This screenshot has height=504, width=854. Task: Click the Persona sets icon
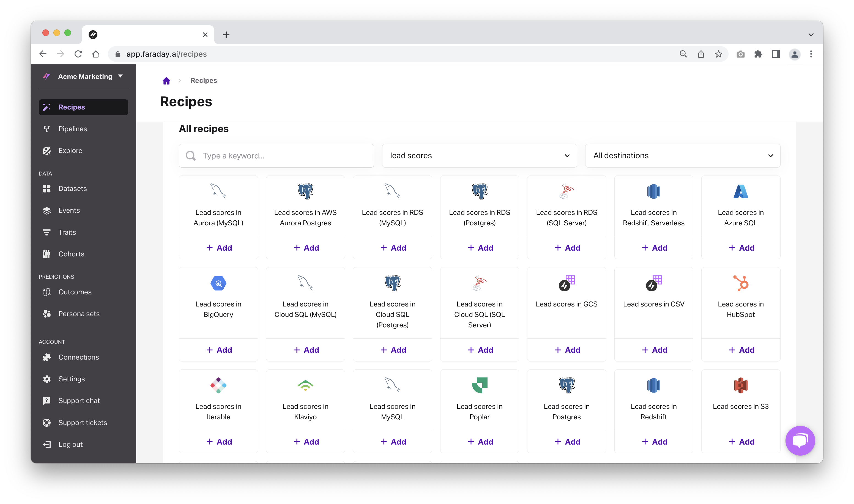click(x=46, y=313)
